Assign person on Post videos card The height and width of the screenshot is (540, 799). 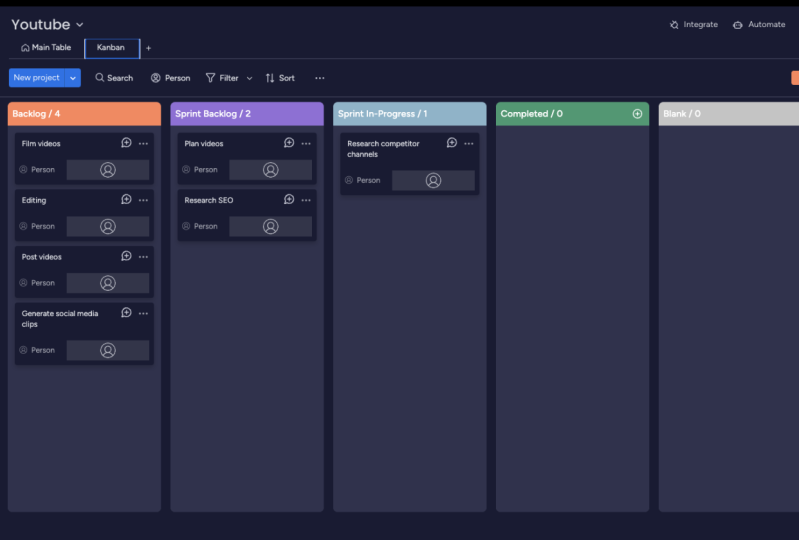pyautogui.click(x=108, y=283)
